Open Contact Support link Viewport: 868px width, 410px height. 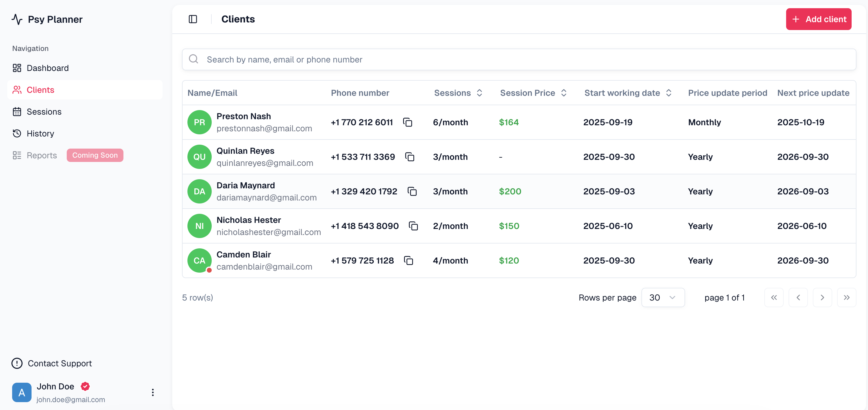click(59, 363)
